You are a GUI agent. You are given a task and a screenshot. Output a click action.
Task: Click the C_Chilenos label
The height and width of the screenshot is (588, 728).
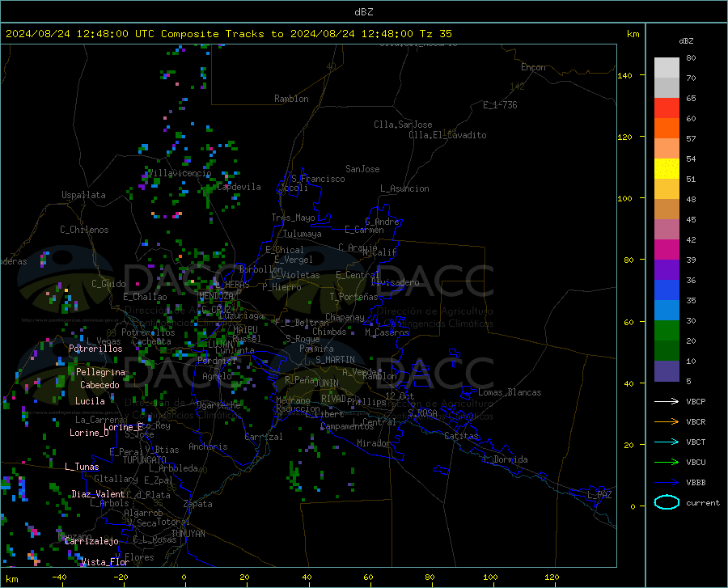coord(84,230)
